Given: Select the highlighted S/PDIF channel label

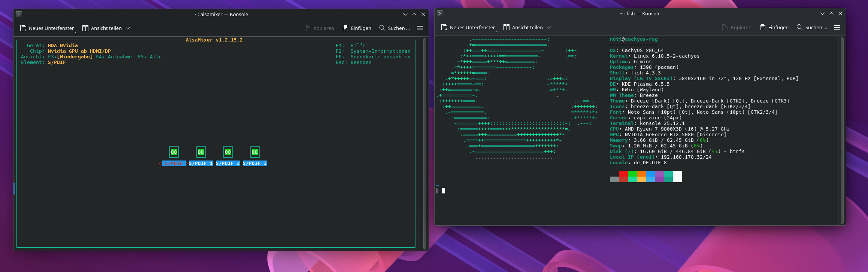Looking at the screenshot, I should [x=174, y=163].
